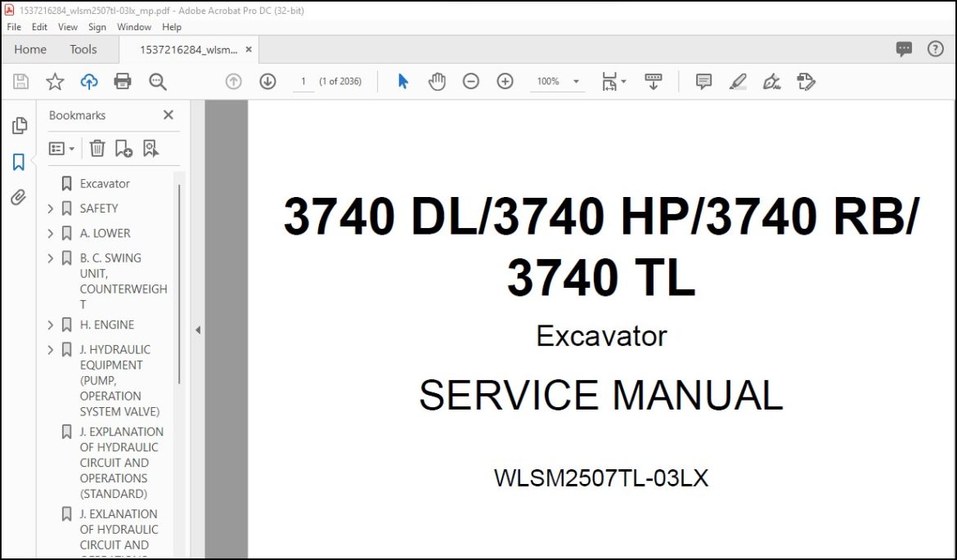The width and height of the screenshot is (957, 560).
Task: Expand the SAFETY bookmark
Action: [x=51, y=208]
